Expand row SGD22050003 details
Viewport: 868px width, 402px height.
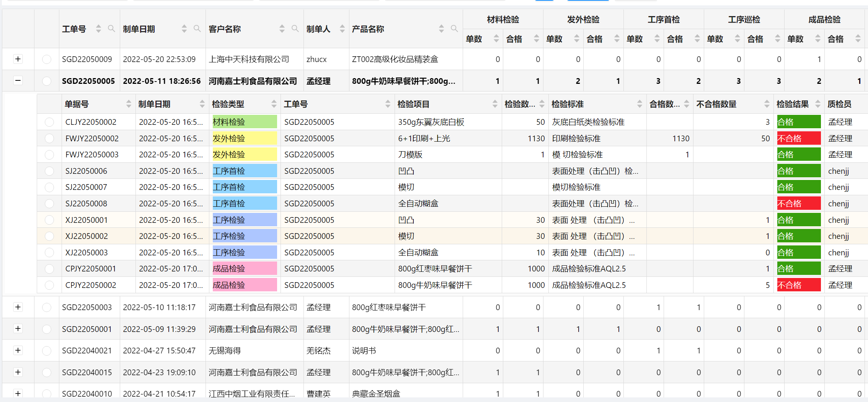tap(18, 307)
